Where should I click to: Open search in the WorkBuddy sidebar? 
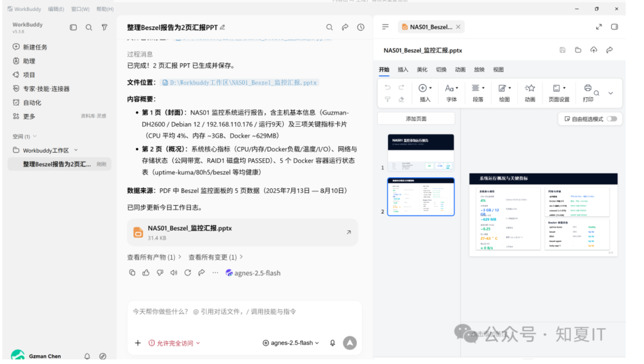coord(89,28)
